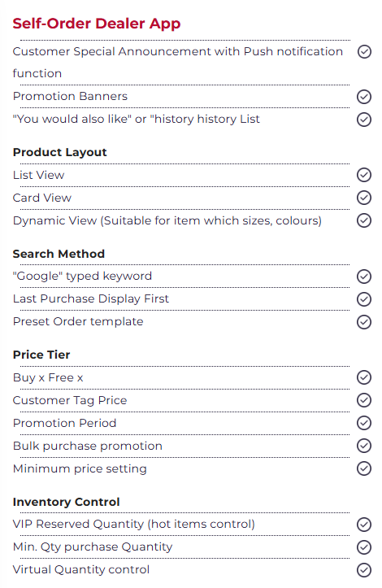Click the Min. Qty purchase Quantity text

click(93, 547)
